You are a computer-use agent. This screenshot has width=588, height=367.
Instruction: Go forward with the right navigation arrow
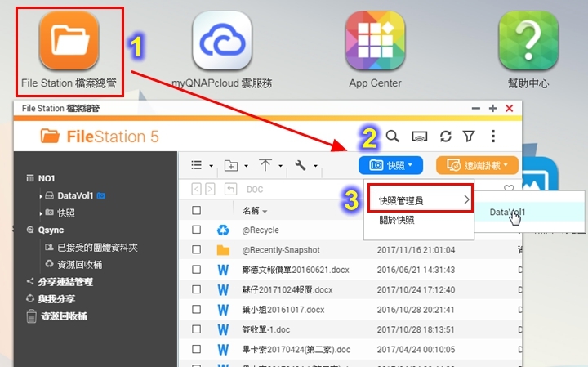click(x=211, y=189)
